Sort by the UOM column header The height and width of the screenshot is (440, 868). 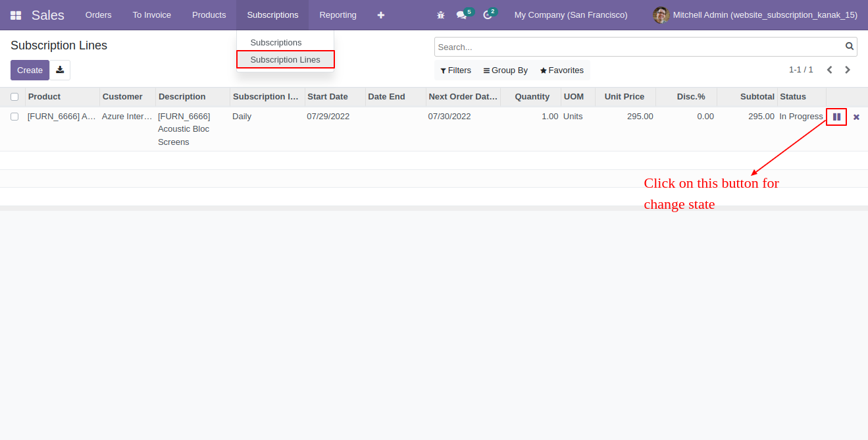click(578, 97)
